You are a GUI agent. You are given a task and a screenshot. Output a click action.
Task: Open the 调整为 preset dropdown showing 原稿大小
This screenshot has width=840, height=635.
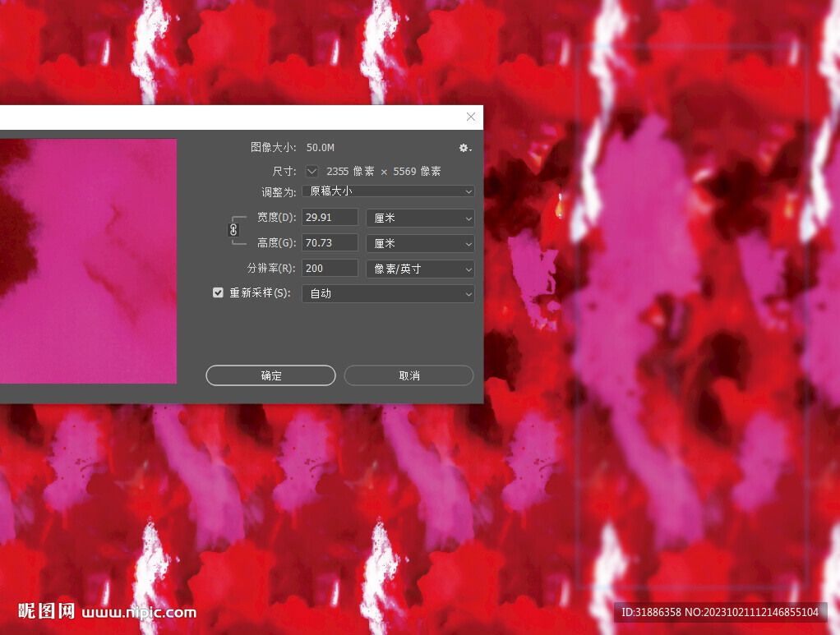coord(387,191)
